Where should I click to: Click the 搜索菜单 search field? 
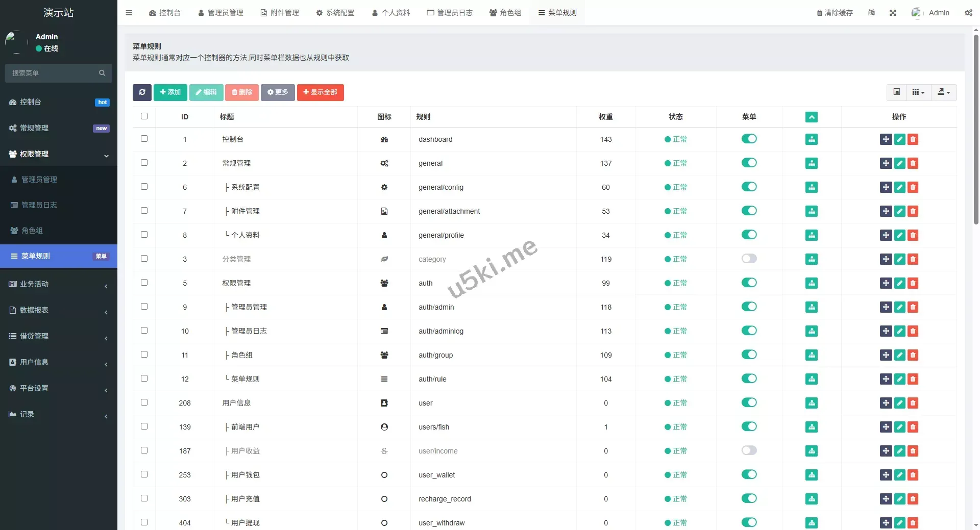(54, 73)
